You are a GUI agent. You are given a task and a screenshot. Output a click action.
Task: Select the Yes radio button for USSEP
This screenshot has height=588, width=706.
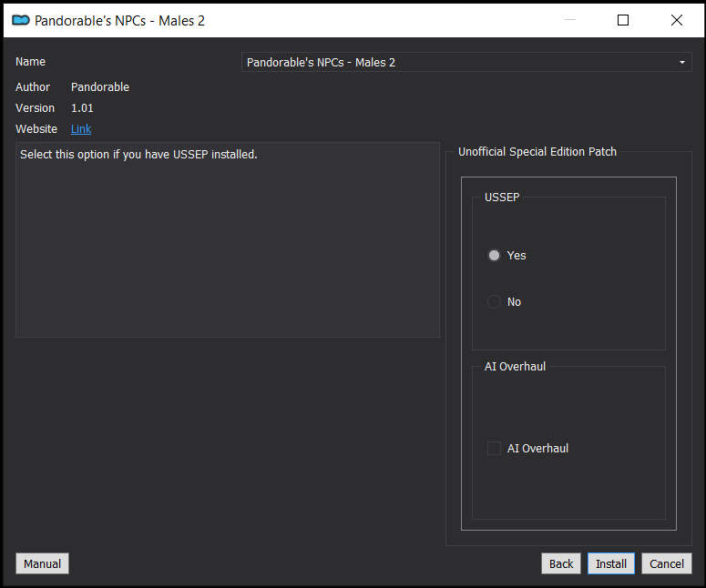(495, 256)
